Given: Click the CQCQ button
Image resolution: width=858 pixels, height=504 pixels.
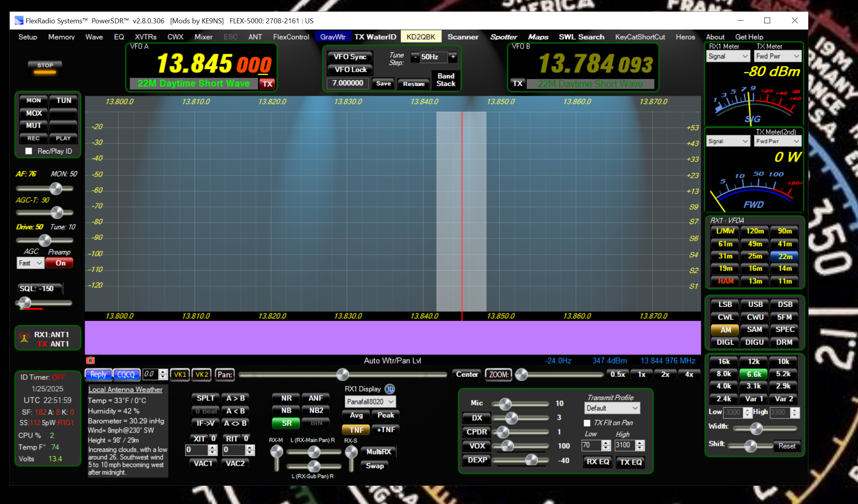Looking at the screenshot, I should click(126, 374).
